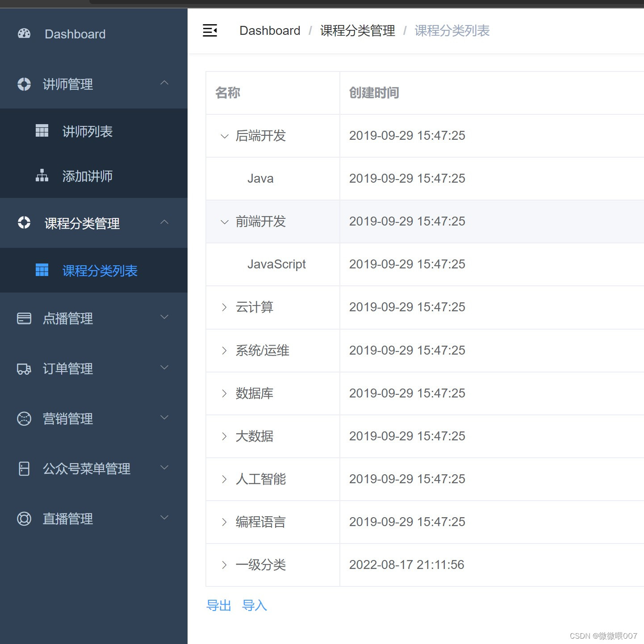
Task: Click the 前端开发 category name
Action: coord(261,222)
